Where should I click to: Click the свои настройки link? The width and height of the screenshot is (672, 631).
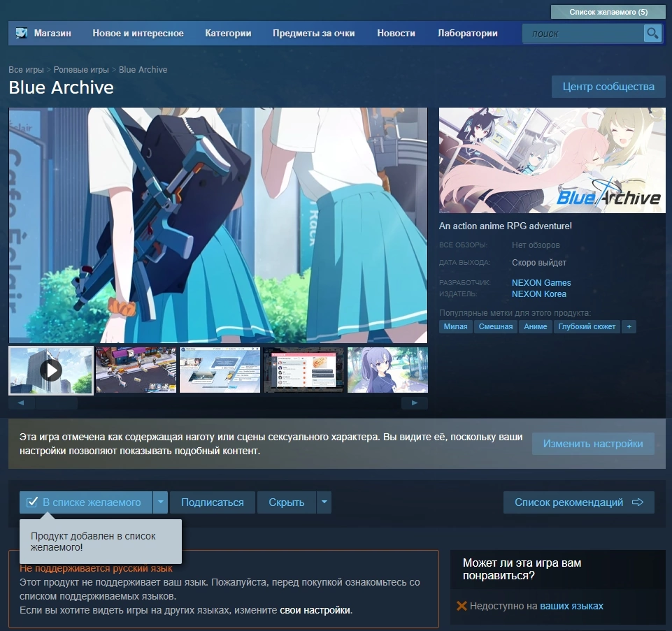coord(315,610)
